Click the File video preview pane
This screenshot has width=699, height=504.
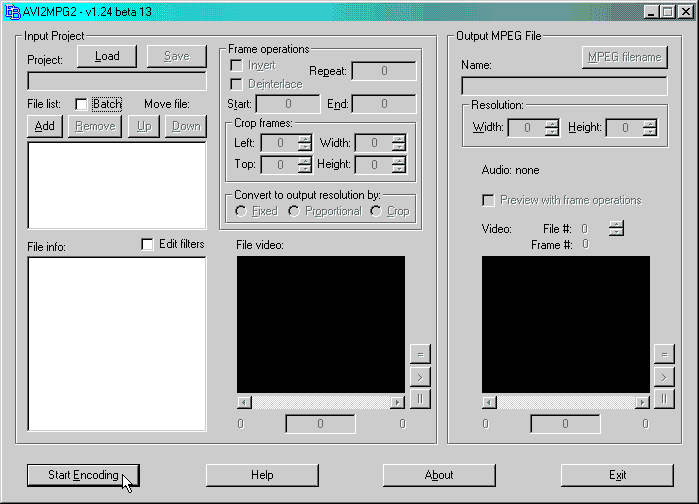coord(321,324)
